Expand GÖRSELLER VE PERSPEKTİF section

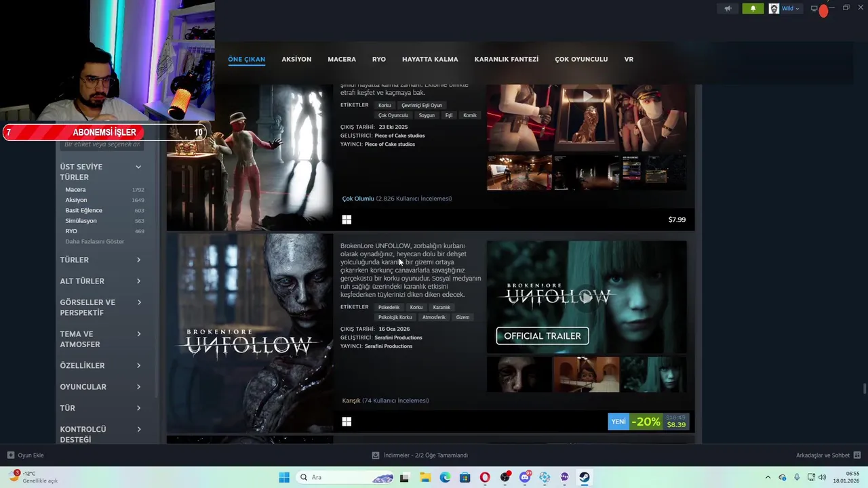point(100,307)
